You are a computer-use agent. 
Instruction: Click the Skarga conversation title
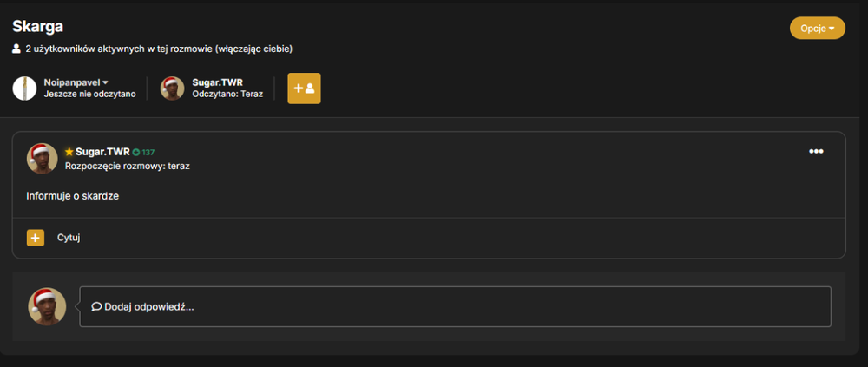tap(37, 26)
